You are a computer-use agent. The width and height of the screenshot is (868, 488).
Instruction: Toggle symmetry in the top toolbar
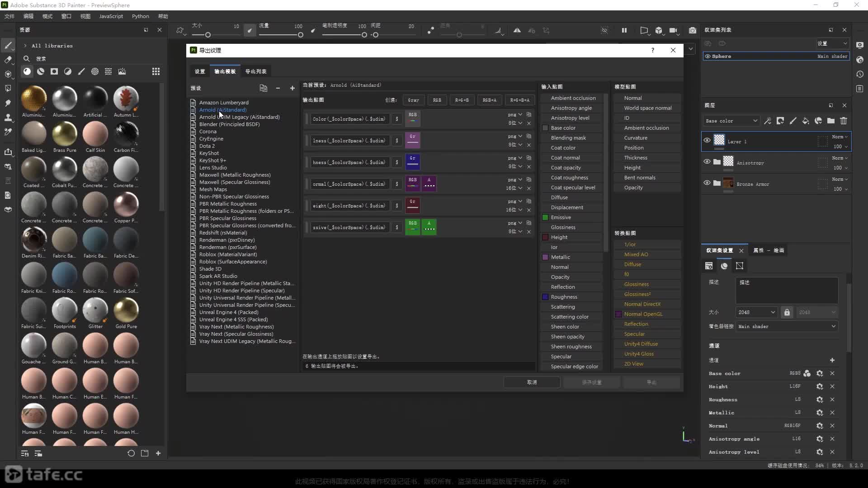coord(517,30)
